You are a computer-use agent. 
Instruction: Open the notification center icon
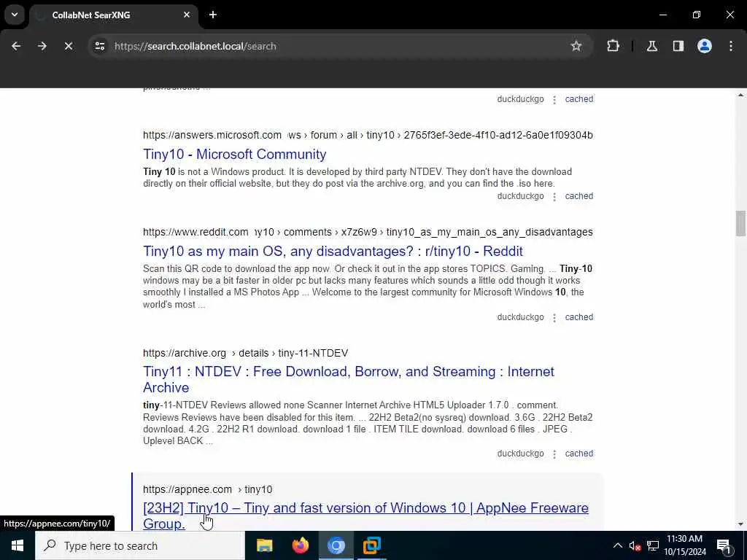[724, 545]
